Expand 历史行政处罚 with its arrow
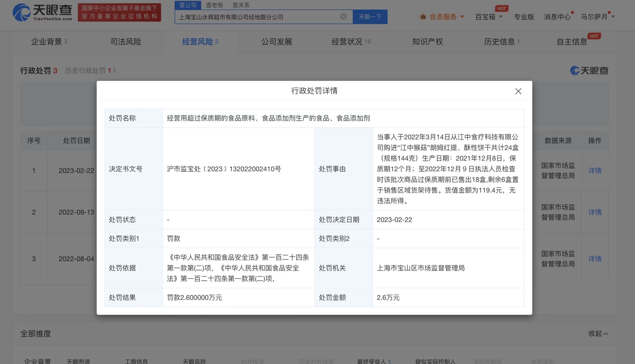The height and width of the screenshot is (364, 635). pos(115,71)
